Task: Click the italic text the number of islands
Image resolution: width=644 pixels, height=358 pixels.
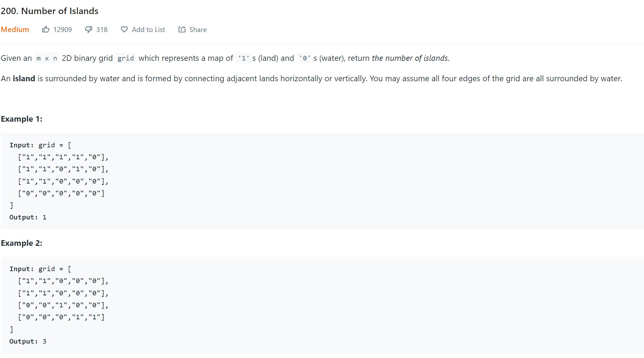Action: (x=410, y=58)
